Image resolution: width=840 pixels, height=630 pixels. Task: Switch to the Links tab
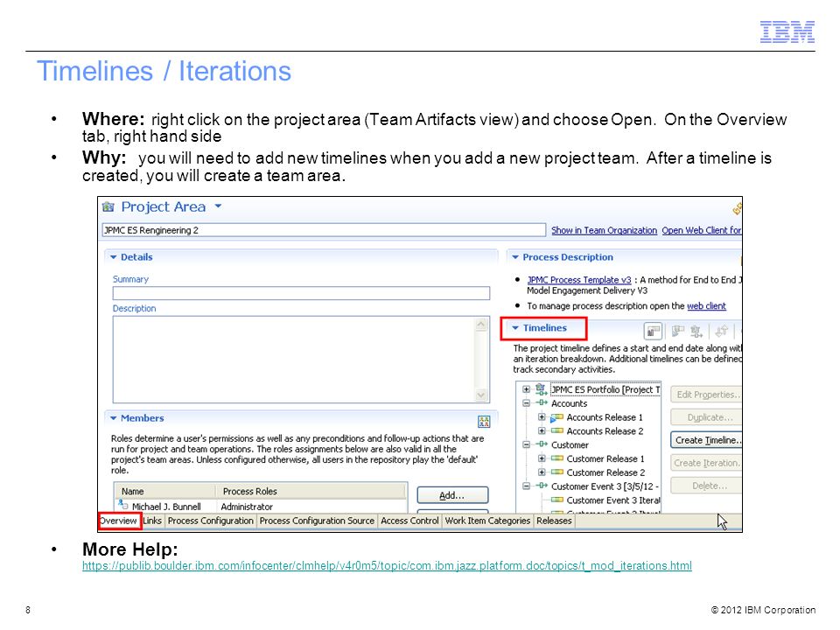coord(152,521)
